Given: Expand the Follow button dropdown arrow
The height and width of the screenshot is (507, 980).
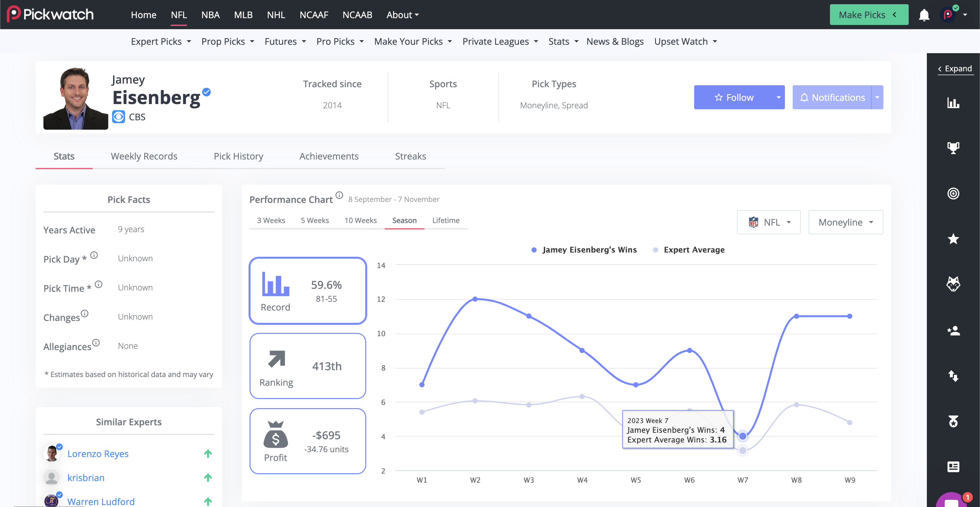Looking at the screenshot, I should [778, 98].
